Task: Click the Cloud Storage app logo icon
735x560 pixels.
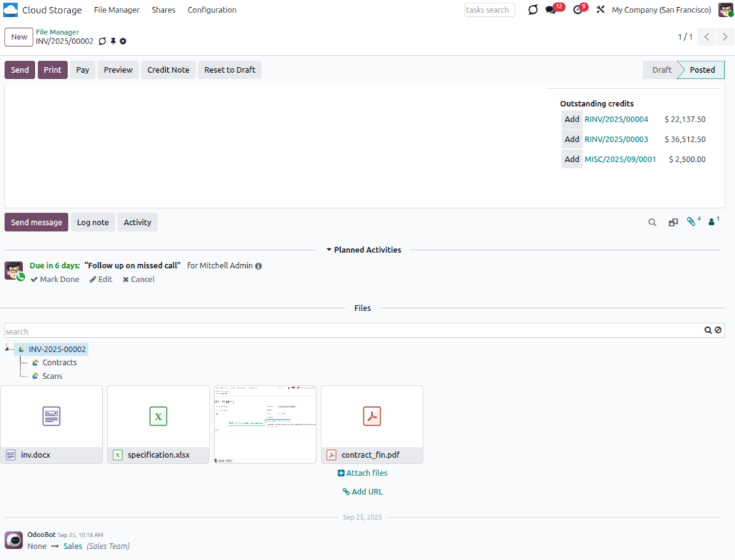Action: 10,10
